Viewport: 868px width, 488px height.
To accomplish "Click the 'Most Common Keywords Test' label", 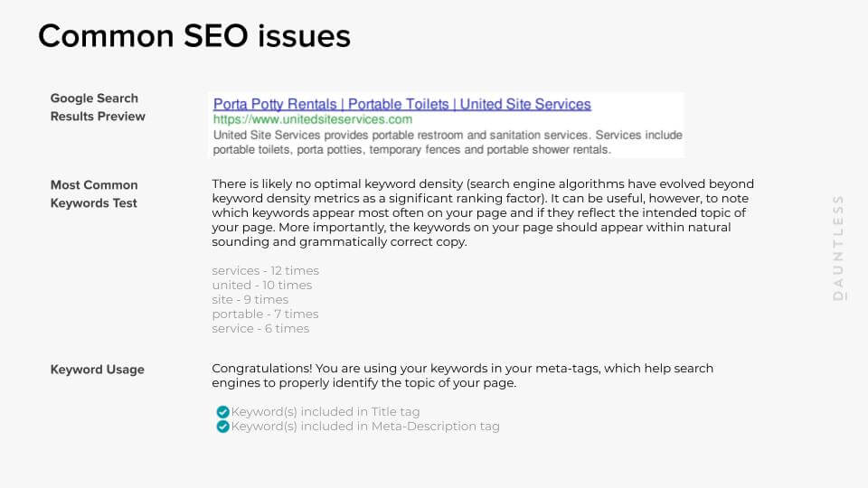I will tap(94, 194).
